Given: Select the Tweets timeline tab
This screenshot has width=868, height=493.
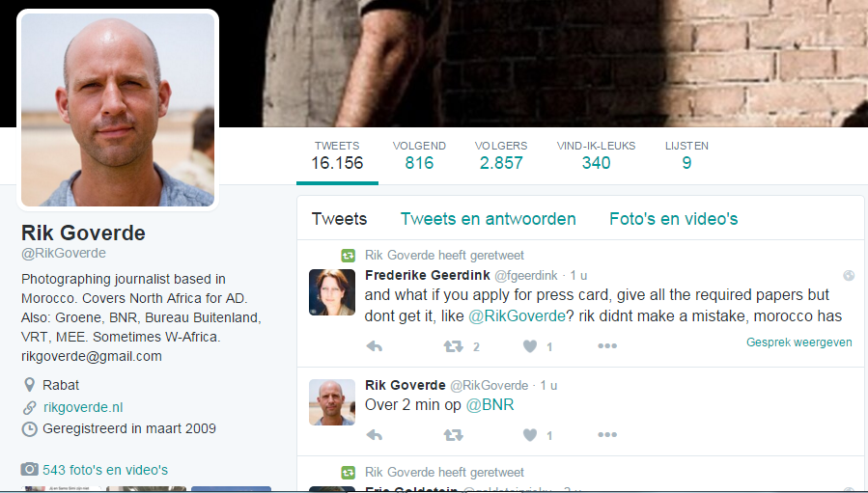Looking at the screenshot, I should (339, 219).
